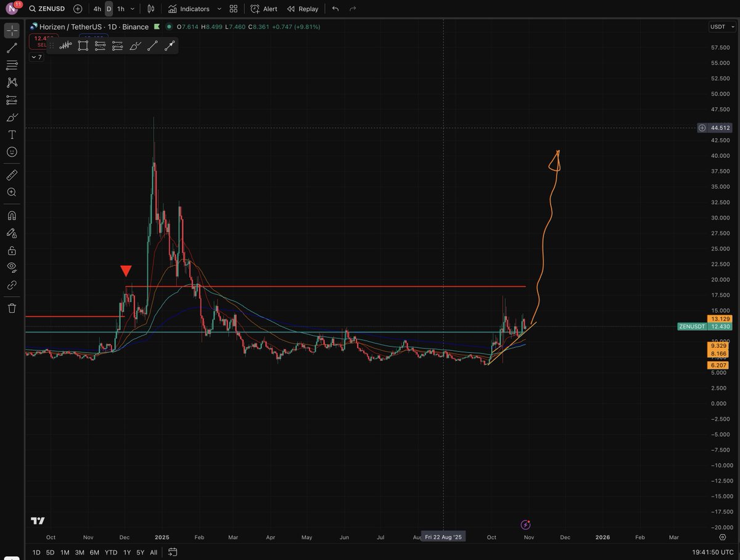Collapse the indicator legend showing 7
Viewport: 740px width, 560px height.
[37, 57]
